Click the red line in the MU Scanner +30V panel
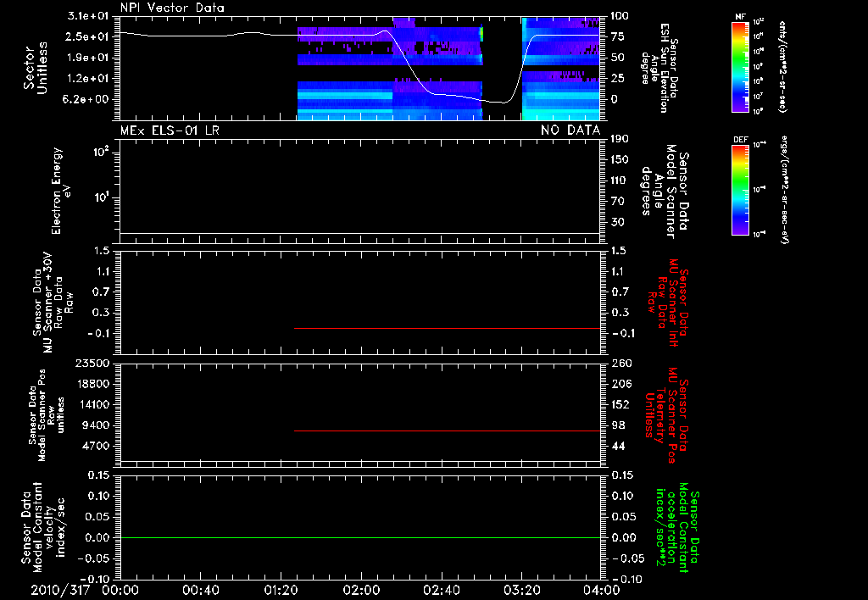This screenshot has height=600, width=868. 448,328
